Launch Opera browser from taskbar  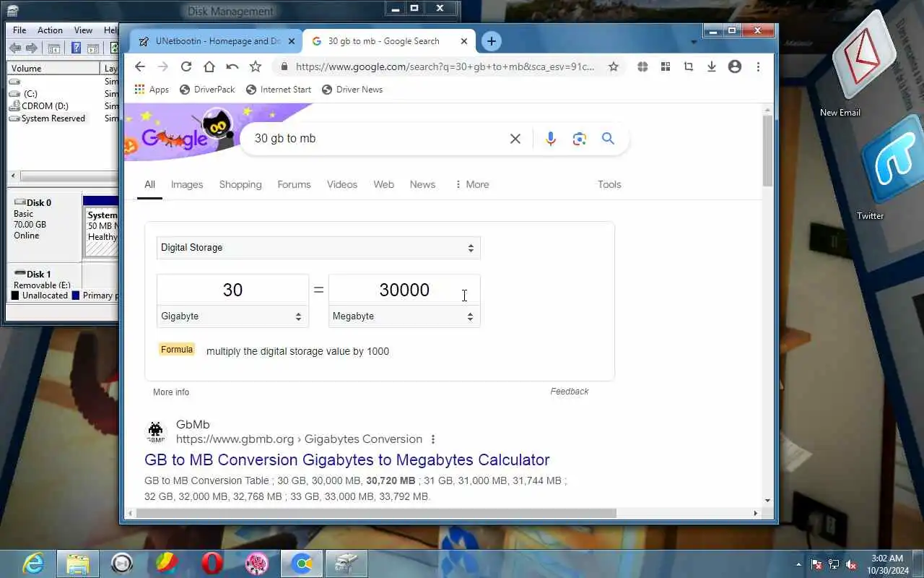click(212, 564)
